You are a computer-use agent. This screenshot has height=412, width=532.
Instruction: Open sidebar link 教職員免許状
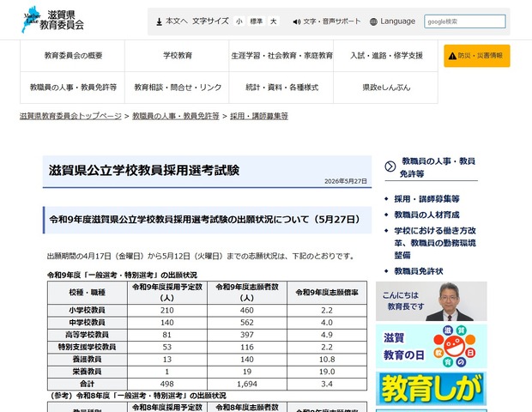[x=419, y=271]
